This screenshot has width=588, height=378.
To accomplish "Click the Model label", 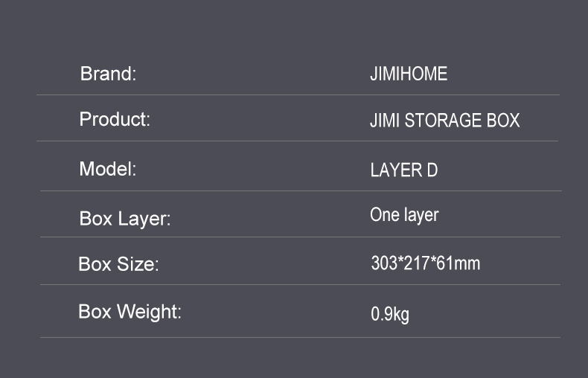I will [108, 169].
